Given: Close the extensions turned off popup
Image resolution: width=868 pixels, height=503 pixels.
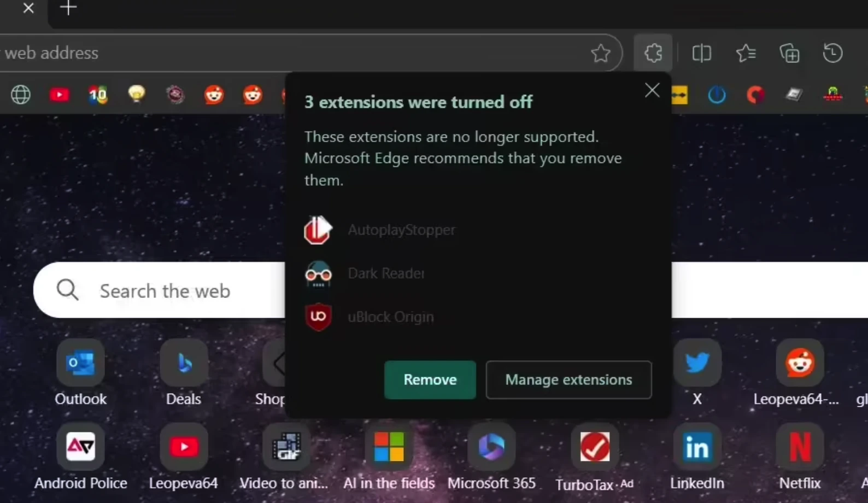Looking at the screenshot, I should (x=652, y=90).
